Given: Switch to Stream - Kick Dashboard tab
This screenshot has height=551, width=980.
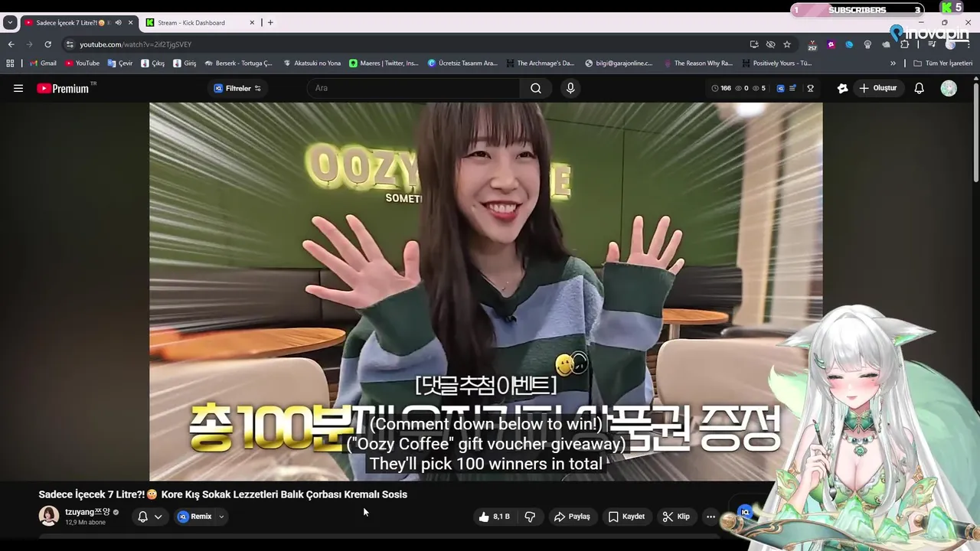Looking at the screenshot, I should [x=201, y=23].
